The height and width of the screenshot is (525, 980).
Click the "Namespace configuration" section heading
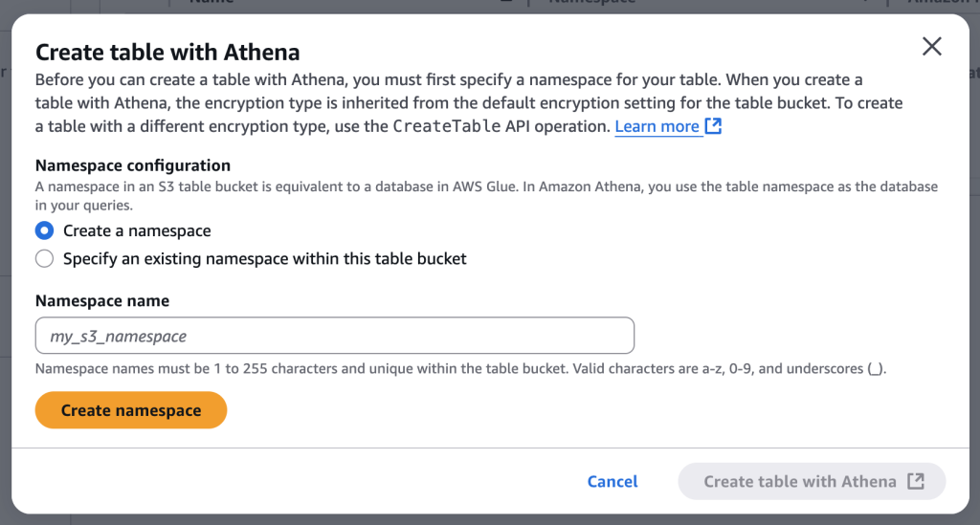click(x=133, y=165)
